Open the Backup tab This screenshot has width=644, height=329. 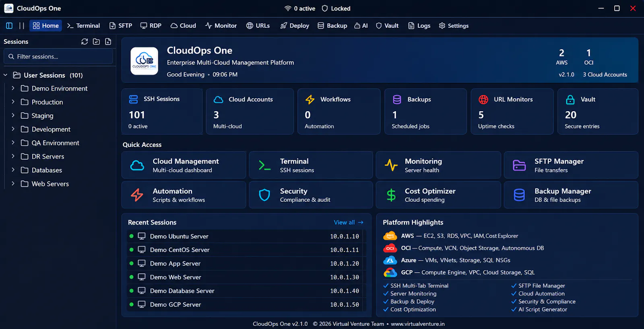coord(332,26)
